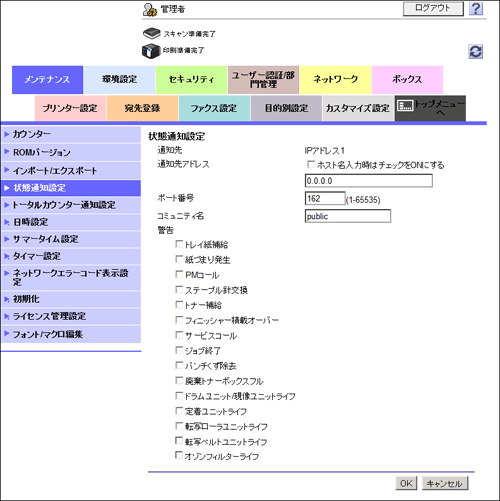
Task: Click the refresh icon
Action: (475, 52)
